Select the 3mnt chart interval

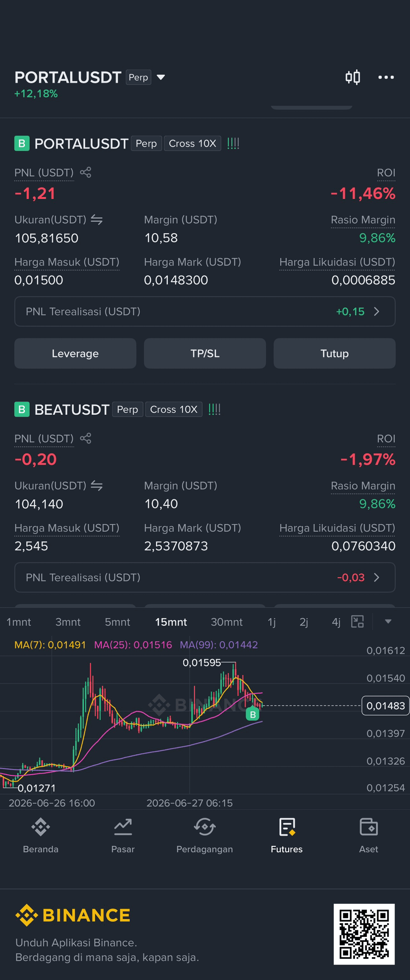coord(68,622)
